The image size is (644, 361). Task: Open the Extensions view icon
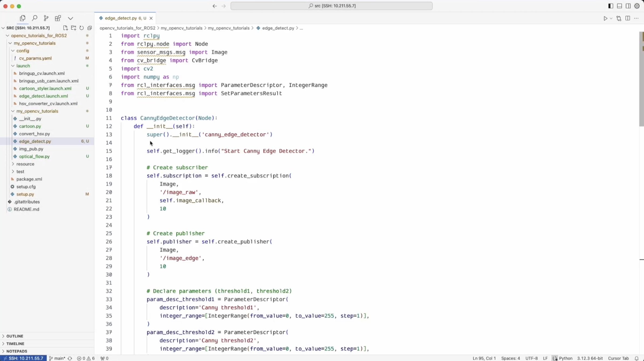pos(58,18)
